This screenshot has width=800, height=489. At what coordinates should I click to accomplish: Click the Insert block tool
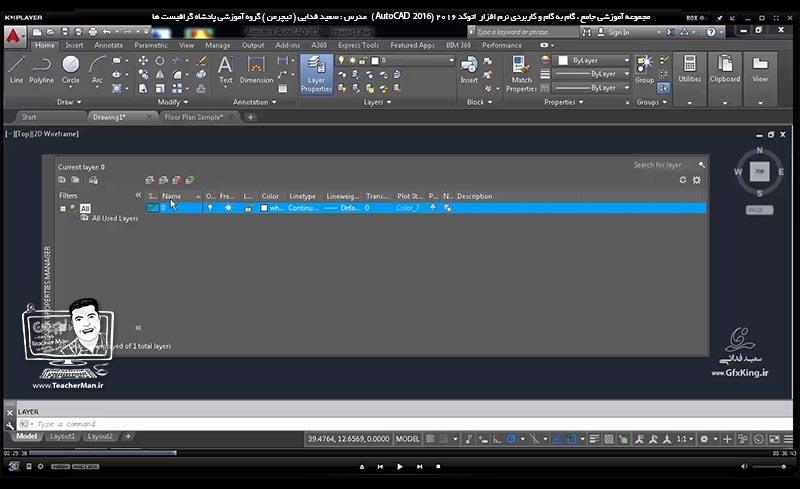pos(469,69)
